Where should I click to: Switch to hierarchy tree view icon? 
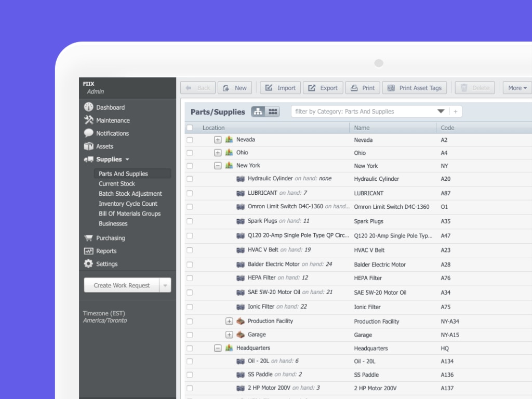click(258, 112)
